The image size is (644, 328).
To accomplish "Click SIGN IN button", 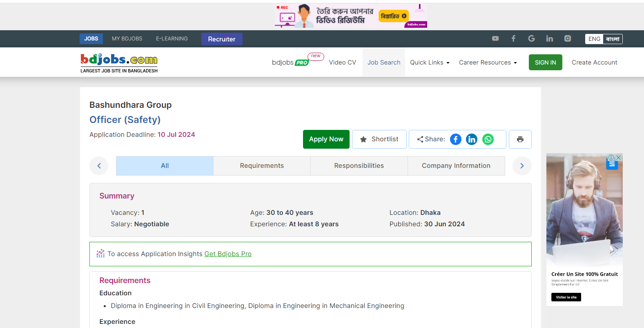I will point(546,62).
